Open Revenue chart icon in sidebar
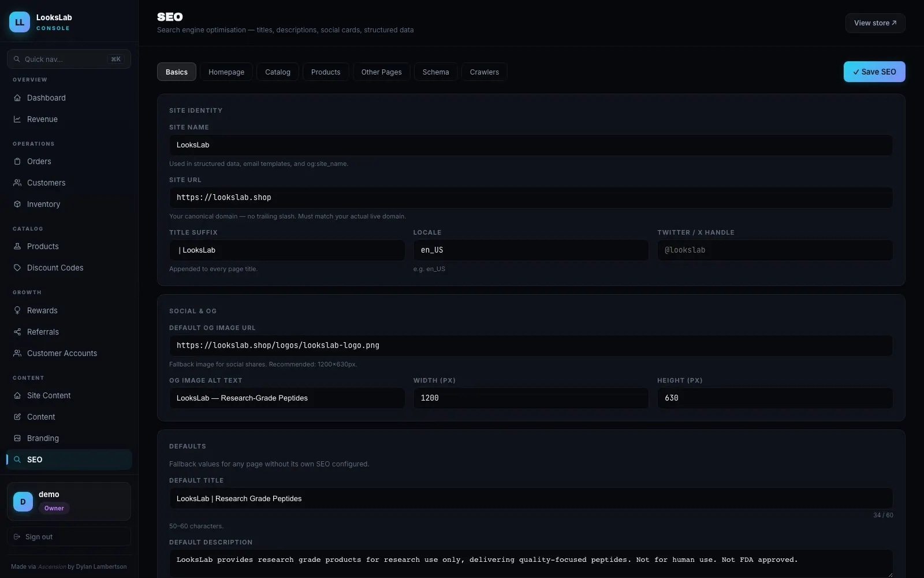Image resolution: width=924 pixels, height=578 pixels. [17, 119]
